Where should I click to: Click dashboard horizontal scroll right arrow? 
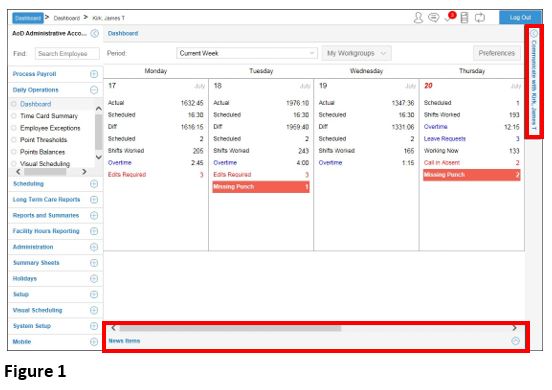click(x=514, y=328)
